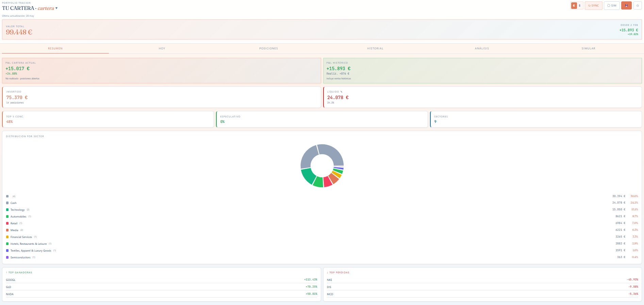
Task: Click the Retail sector red swatch
Action: pos(7,223)
